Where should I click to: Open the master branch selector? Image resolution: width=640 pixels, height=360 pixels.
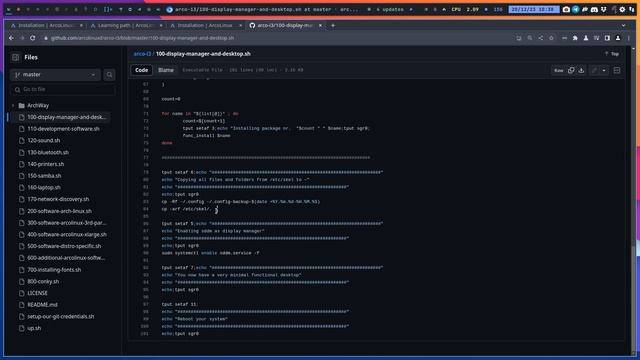click(x=55, y=75)
